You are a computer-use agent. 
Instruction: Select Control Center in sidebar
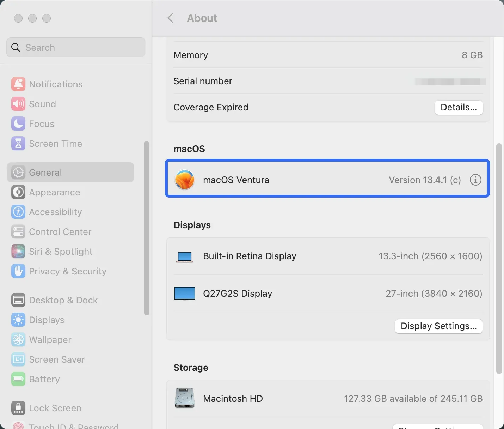[x=70, y=232]
